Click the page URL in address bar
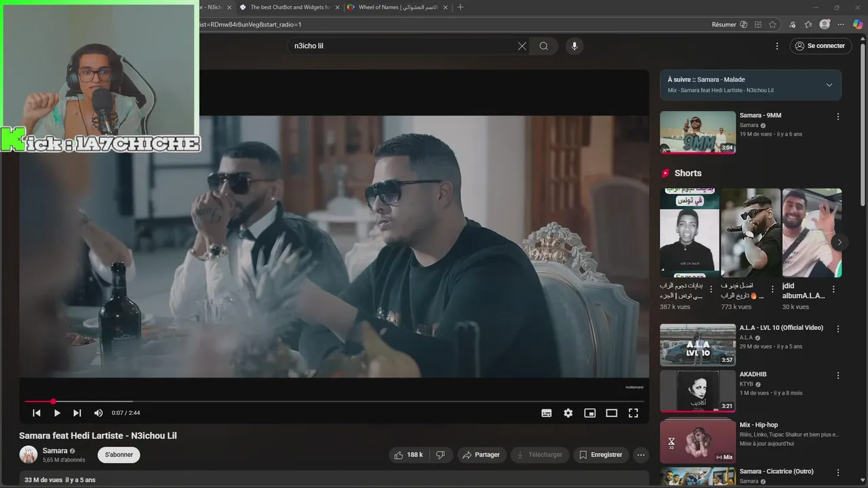The image size is (868, 488). click(x=250, y=24)
